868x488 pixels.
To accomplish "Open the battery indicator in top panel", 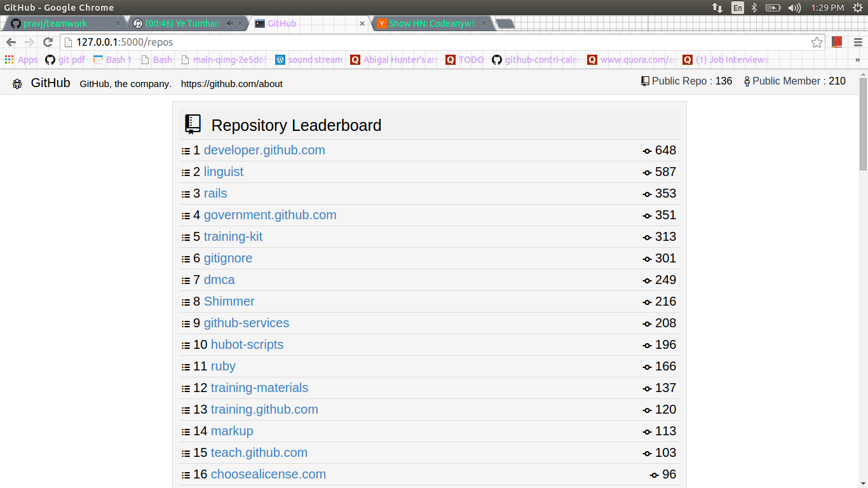I will pyautogui.click(x=773, y=8).
